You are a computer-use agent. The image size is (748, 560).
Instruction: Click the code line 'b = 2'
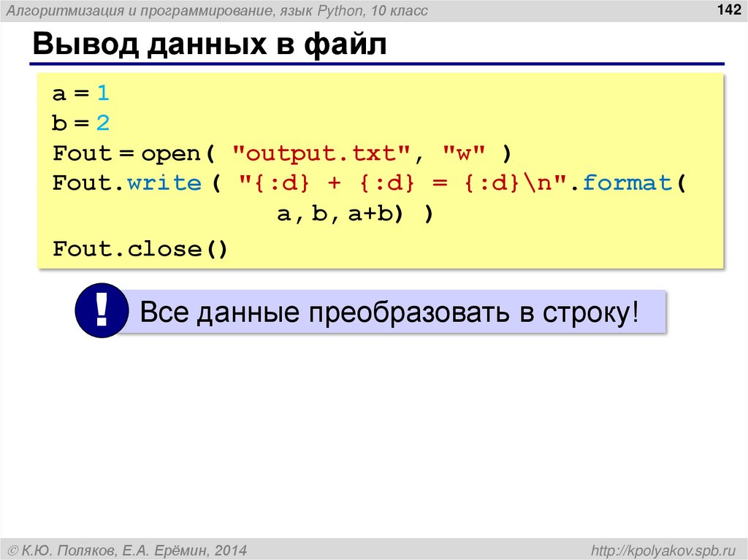point(81,123)
